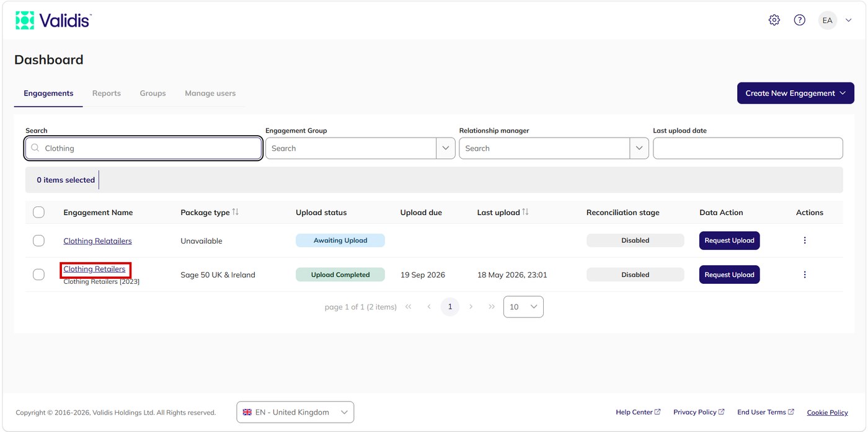Expand the user account chevron
The height and width of the screenshot is (432, 868).
849,20
